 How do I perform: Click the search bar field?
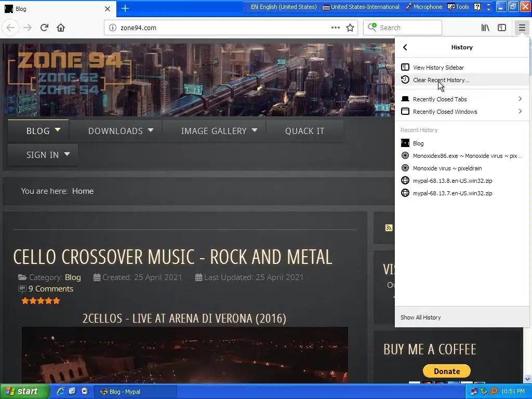(403, 28)
